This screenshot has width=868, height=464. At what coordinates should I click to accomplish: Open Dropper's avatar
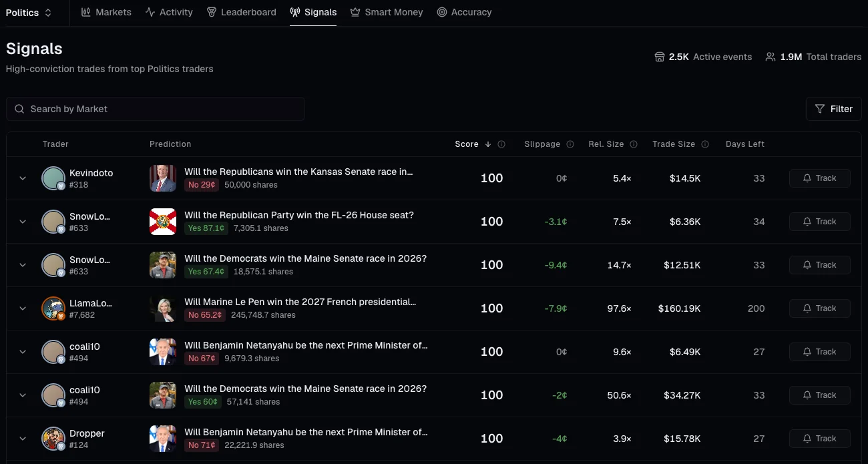(x=53, y=439)
